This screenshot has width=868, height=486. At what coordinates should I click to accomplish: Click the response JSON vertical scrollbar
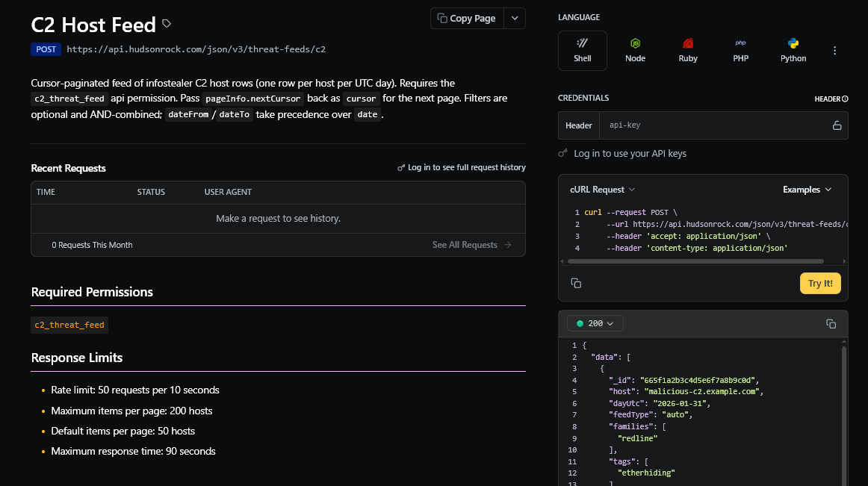[843, 415]
